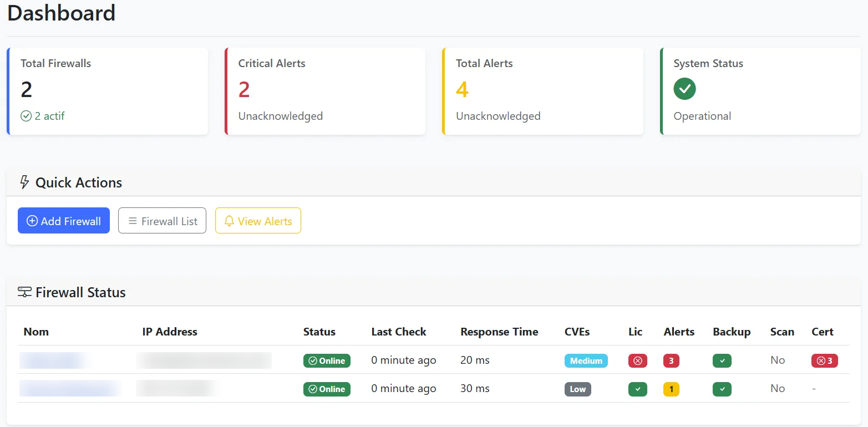Click the red license error icon on first firewall
The image size is (868, 427).
637,360
